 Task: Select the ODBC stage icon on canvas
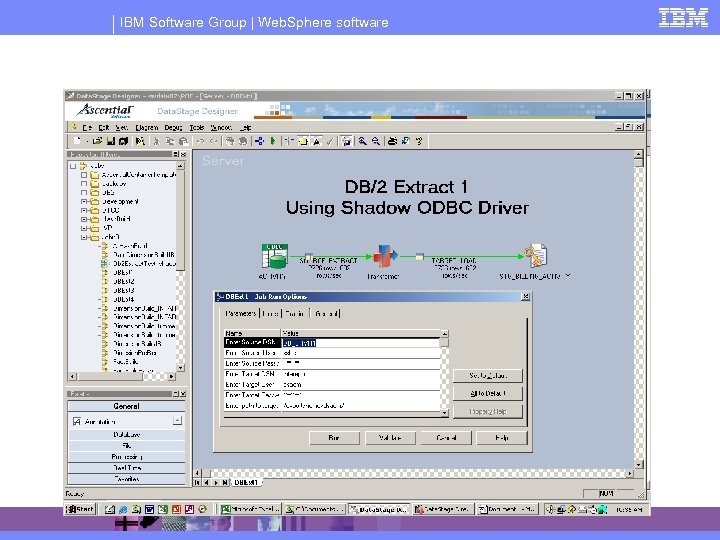275,256
